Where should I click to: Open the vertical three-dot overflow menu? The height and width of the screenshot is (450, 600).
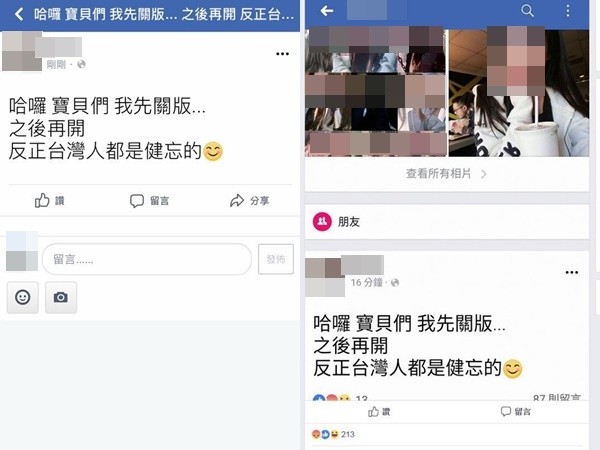(568, 11)
